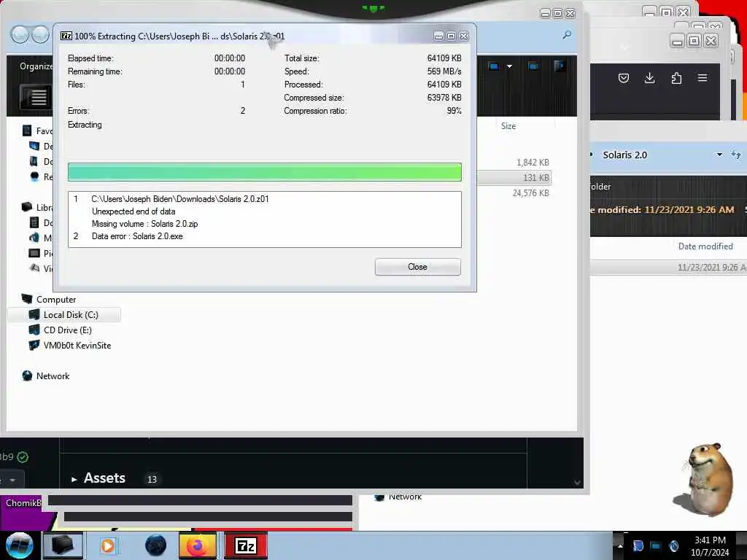Click the Size column header

click(508, 126)
